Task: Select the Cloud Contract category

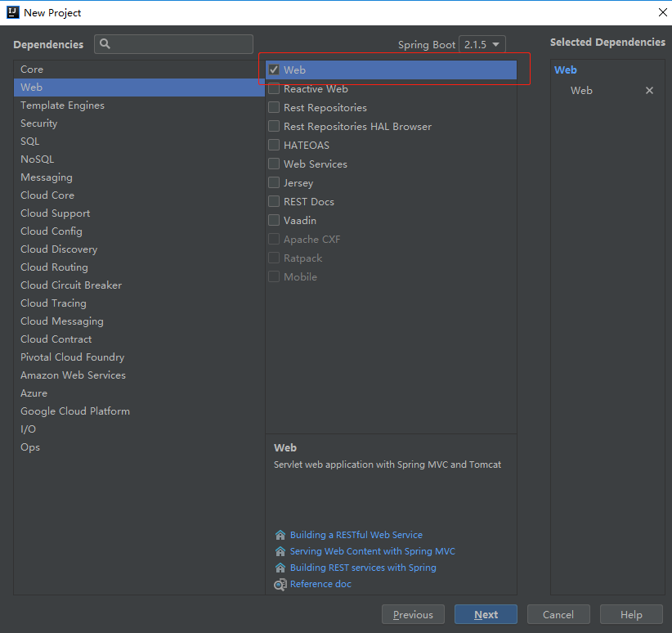Action: coord(139,339)
